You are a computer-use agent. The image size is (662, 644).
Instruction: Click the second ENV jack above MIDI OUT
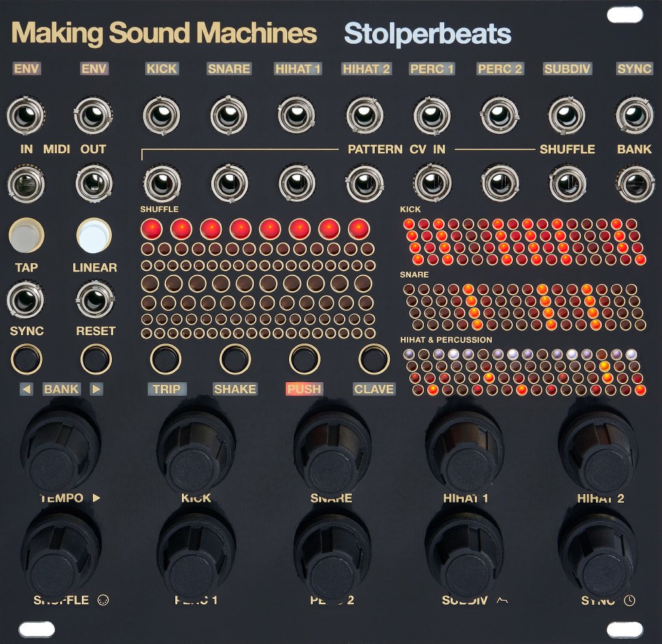pyautogui.click(x=94, y=115)
